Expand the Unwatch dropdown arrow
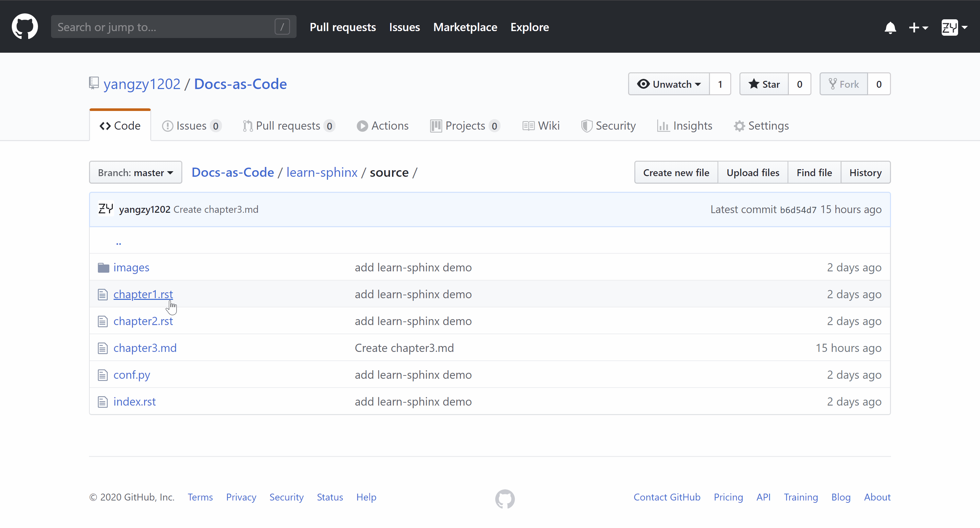980x528 pixels. (x=697, y=84)
